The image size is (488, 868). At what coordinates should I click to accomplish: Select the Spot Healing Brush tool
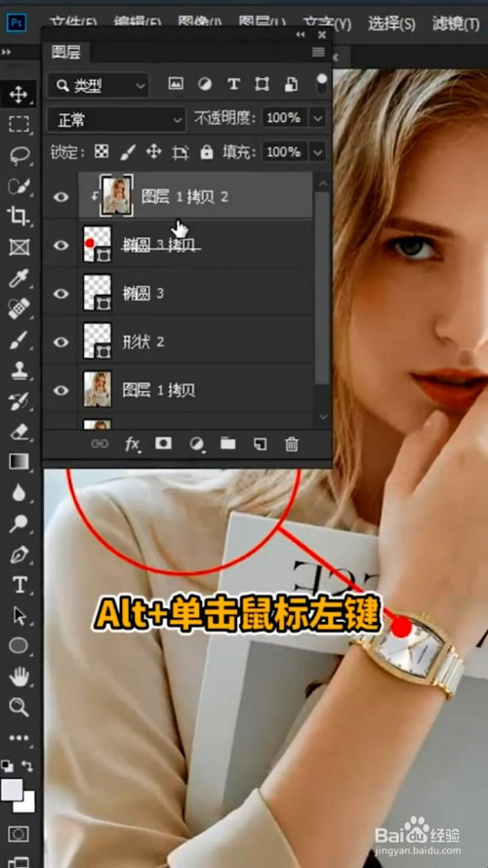pos(19,309)
